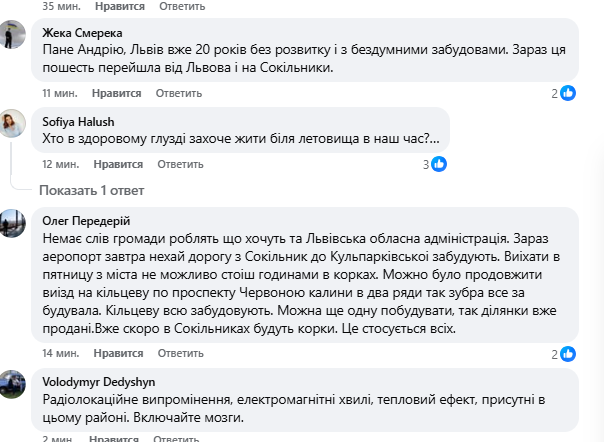Open the like reaction icon on Олег Передерій's comment
604x442 pixels.
click(x=568, y=354)
